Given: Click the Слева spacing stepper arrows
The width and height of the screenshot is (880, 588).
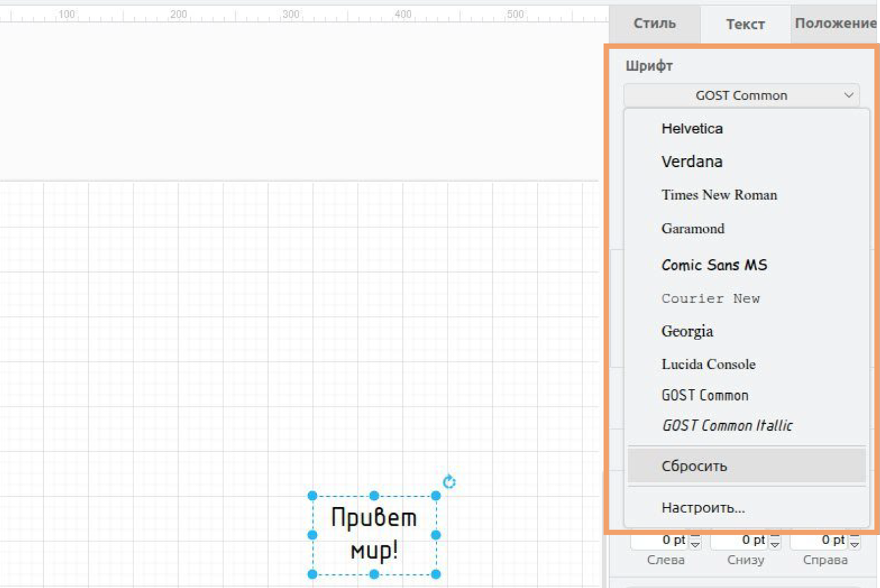Looking at the screenshot, I should pyautogui.click(x=695, y=542).
